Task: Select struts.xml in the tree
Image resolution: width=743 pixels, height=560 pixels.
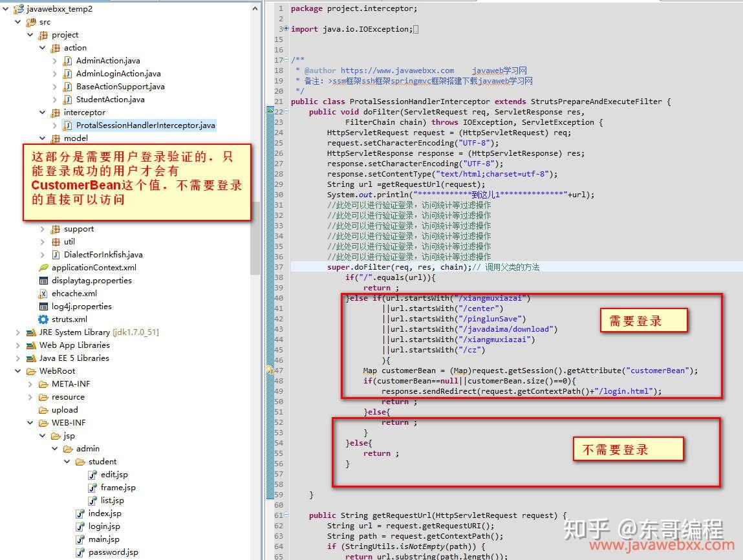Action: pos(69,319)
